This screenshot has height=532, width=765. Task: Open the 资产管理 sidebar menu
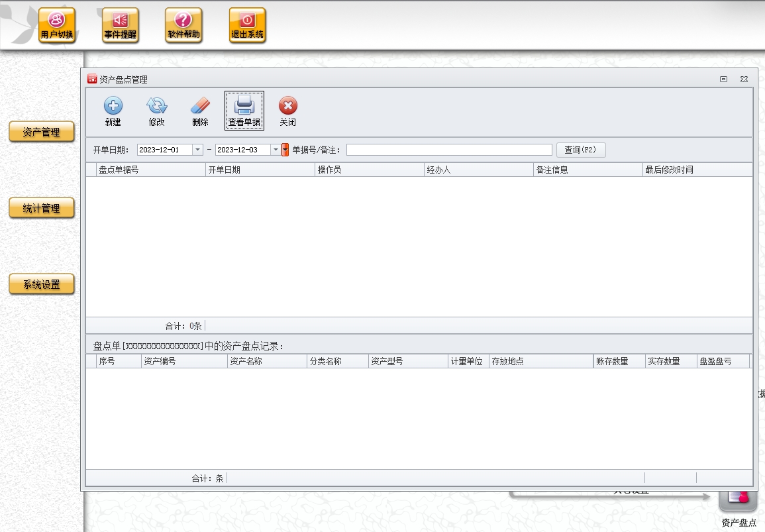click(42, 132)
